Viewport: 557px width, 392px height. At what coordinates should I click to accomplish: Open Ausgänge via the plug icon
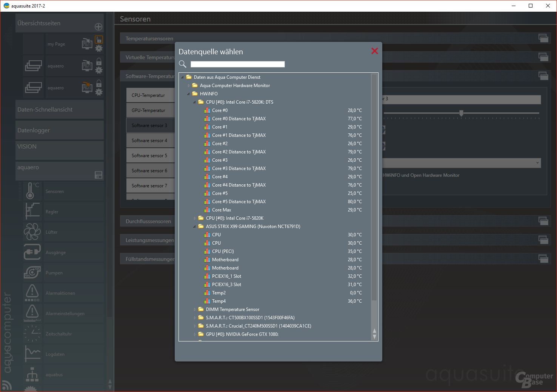pyautogui.click(x=32, y=252)
